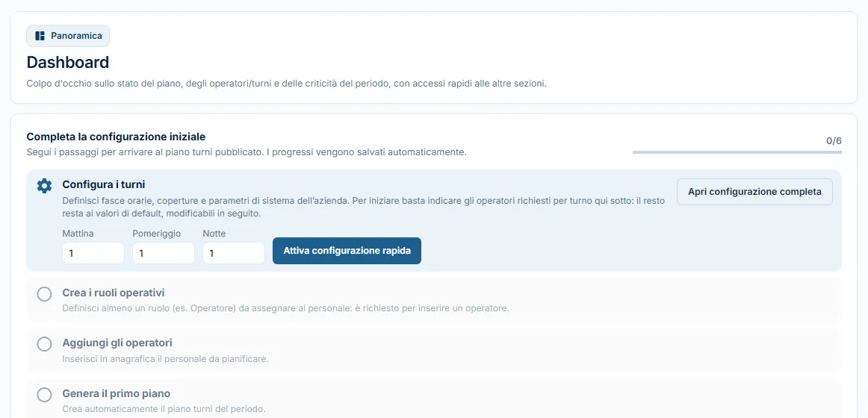868x418 pixels.
Task: Click the Colpo d'occhio dashboard subtitle
Action: 287,84
